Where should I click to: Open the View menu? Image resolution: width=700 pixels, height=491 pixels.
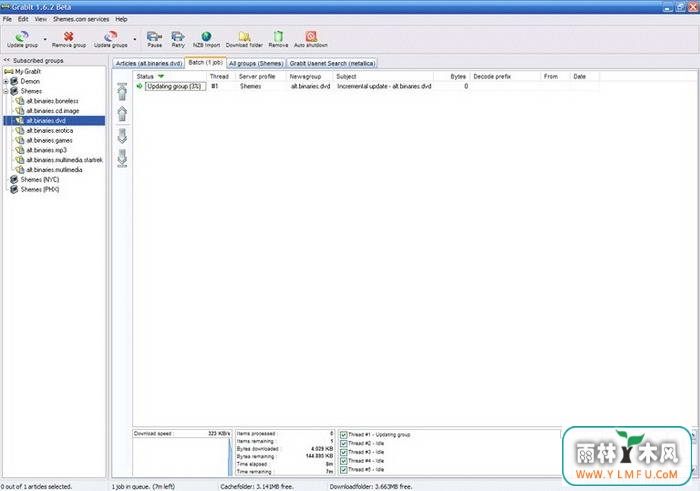pyautogui.click(x=41, y=19)
